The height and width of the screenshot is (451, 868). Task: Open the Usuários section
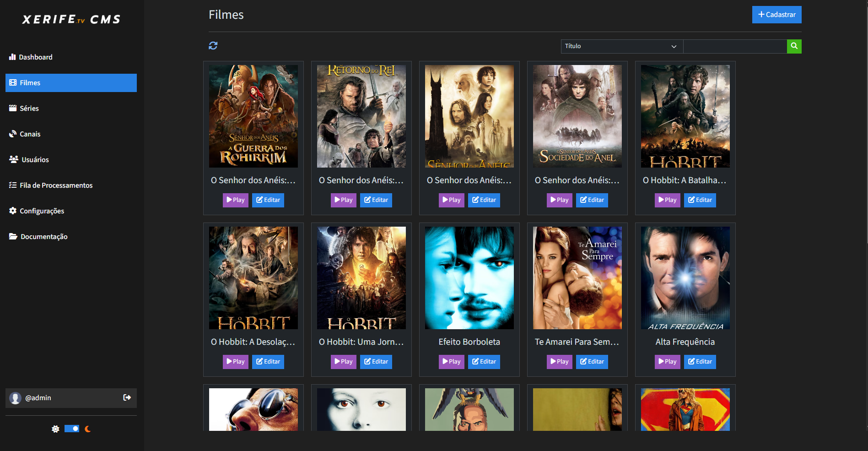coord(71,160)
